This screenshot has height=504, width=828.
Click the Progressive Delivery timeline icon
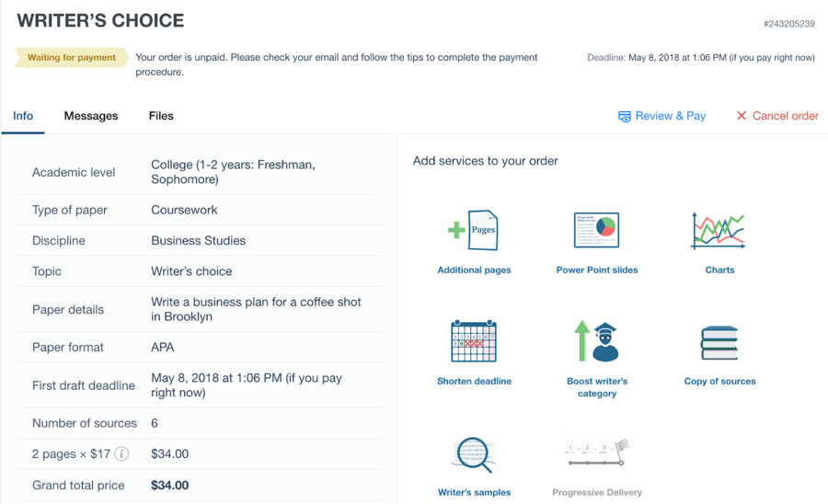click(x=597, y=452)
